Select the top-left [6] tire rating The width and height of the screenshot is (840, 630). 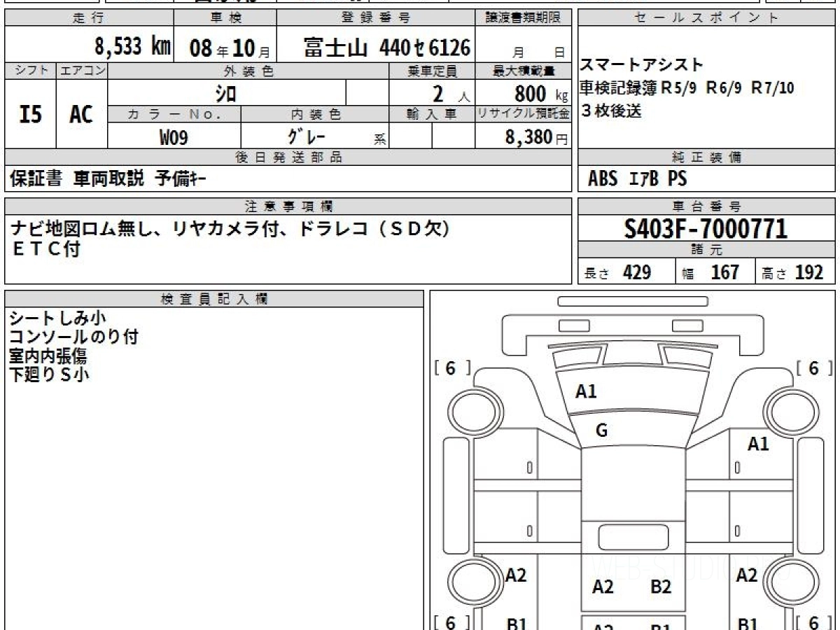pyautogui.click(x=452, y=369)
